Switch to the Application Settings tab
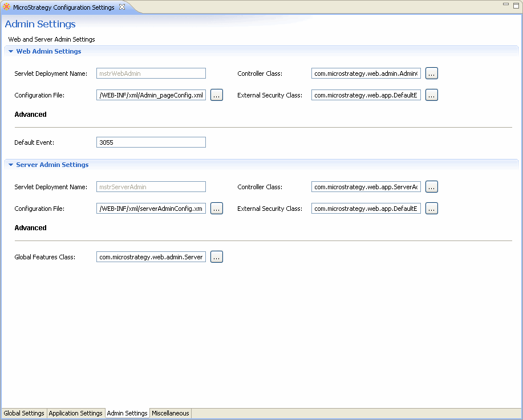Image resolution: width=523 pixels, height=420 pixels. (x=76, y=413)
